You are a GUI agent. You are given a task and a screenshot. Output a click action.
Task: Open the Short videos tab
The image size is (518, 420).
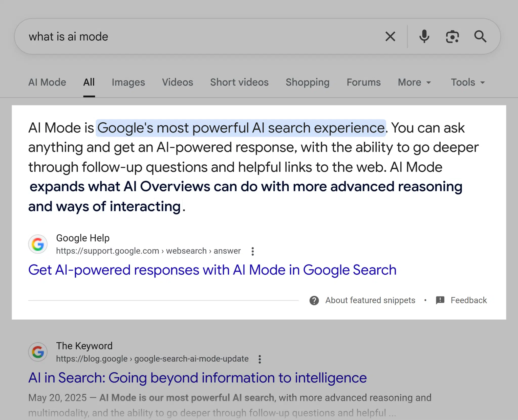pyautogui.click(x=239, y=82)
